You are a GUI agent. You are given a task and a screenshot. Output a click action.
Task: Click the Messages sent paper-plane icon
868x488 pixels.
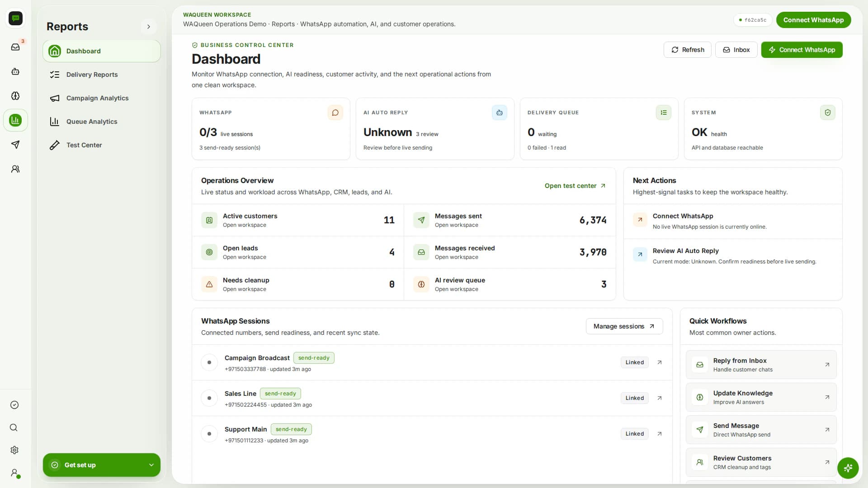coord(421,220)
